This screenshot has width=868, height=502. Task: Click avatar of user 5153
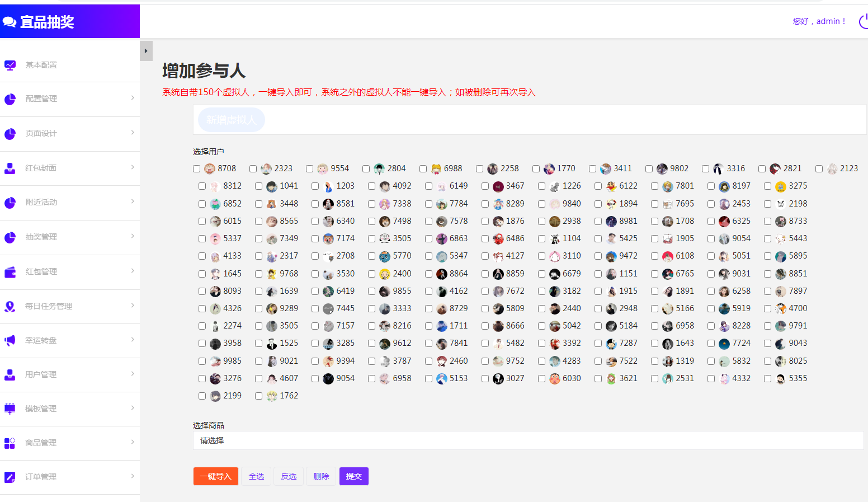click(442, 379)
